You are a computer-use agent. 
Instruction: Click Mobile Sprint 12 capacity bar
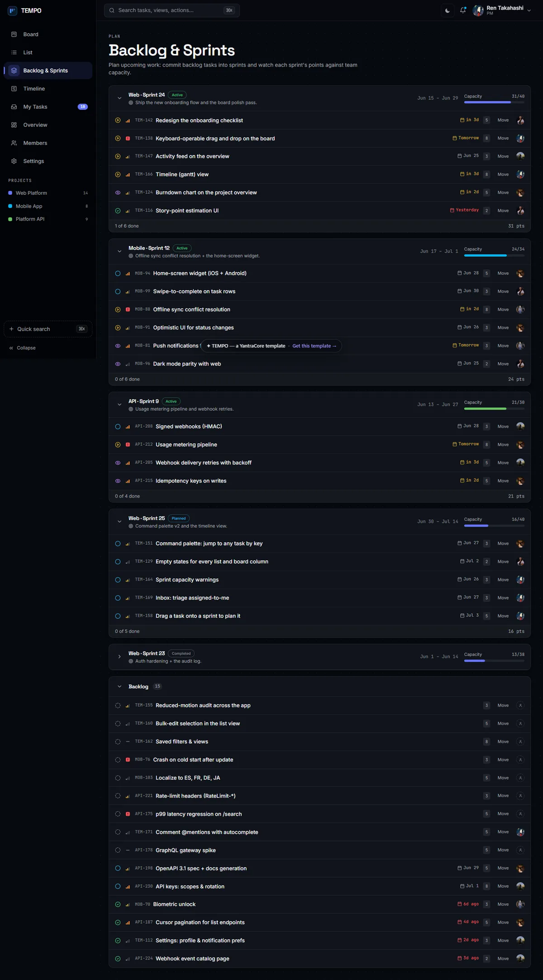pos(494,255)
